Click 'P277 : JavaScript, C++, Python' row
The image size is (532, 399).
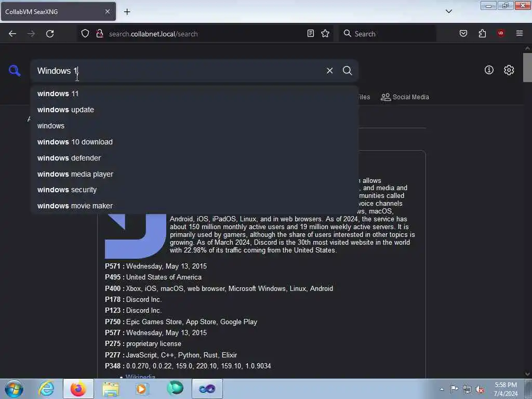171,355
